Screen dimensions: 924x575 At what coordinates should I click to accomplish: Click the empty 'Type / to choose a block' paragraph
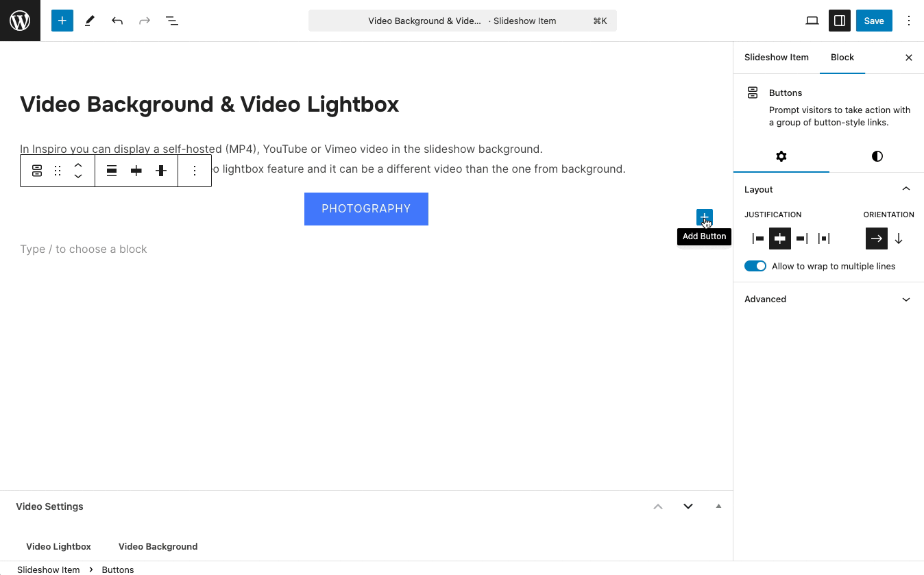[x=84, y=249]
